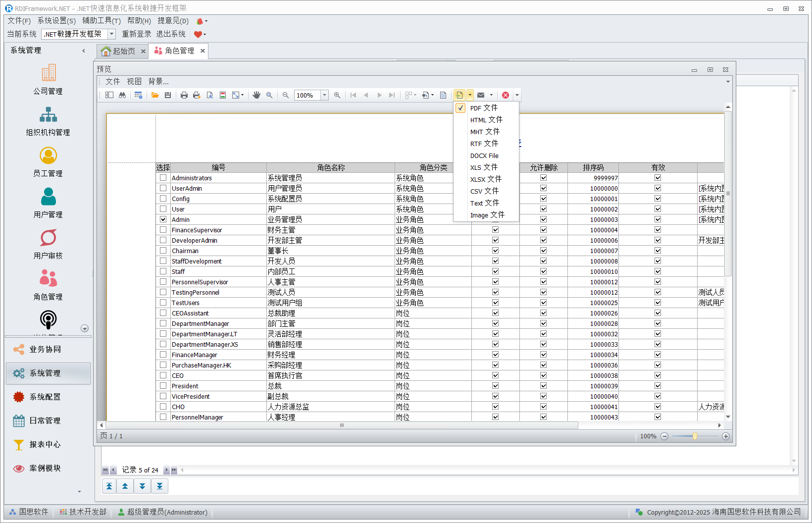
Task: Open the 报表中心 navigation group
Action: [45, 444]
